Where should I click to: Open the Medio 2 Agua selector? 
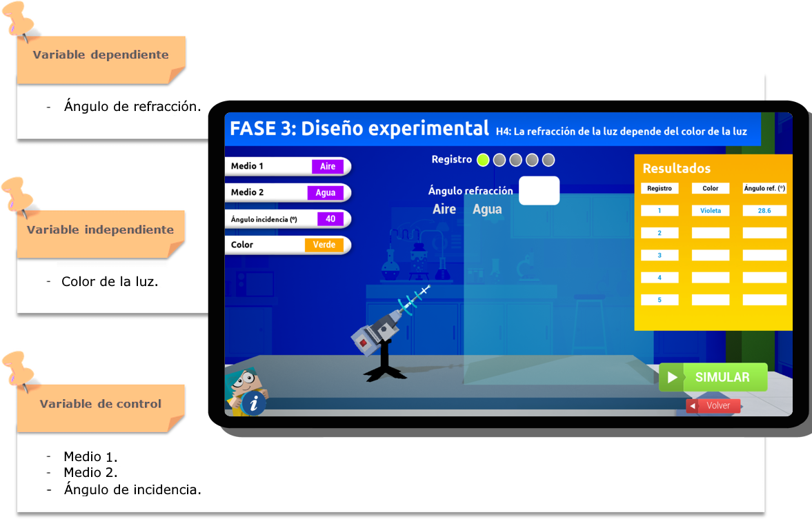[x=325, y=192]
